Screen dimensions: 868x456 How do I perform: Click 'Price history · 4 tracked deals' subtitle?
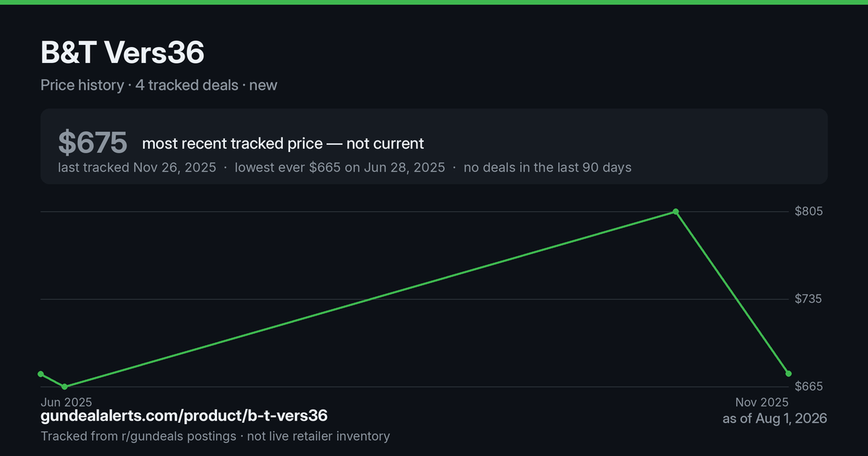point(140,85)
